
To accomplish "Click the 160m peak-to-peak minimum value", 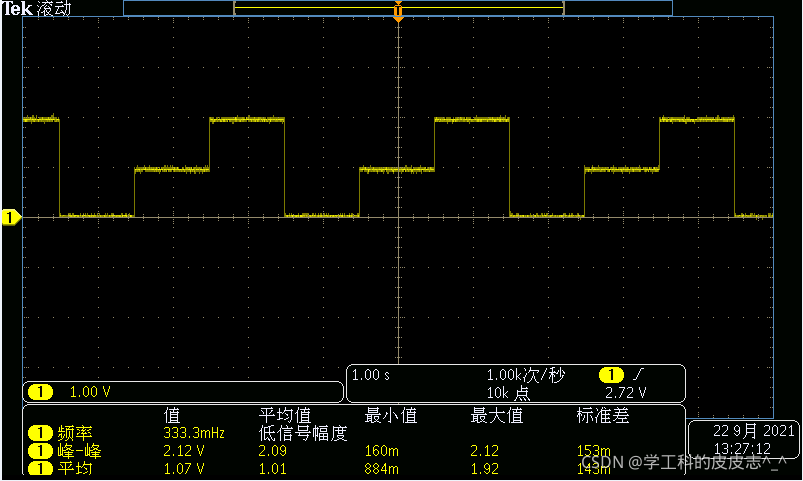I will 382,451.
